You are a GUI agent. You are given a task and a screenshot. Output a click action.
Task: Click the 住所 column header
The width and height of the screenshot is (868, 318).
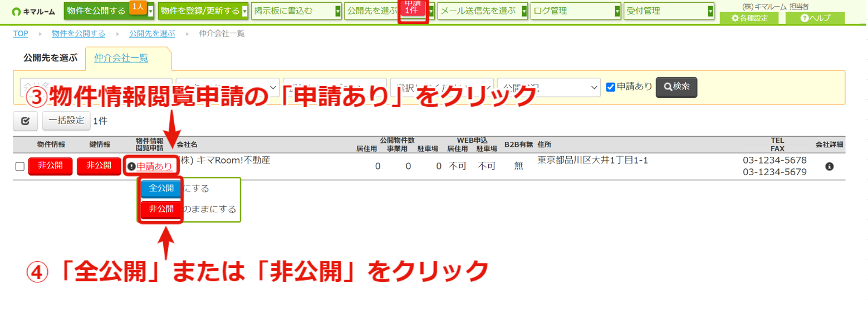point(545,145)
